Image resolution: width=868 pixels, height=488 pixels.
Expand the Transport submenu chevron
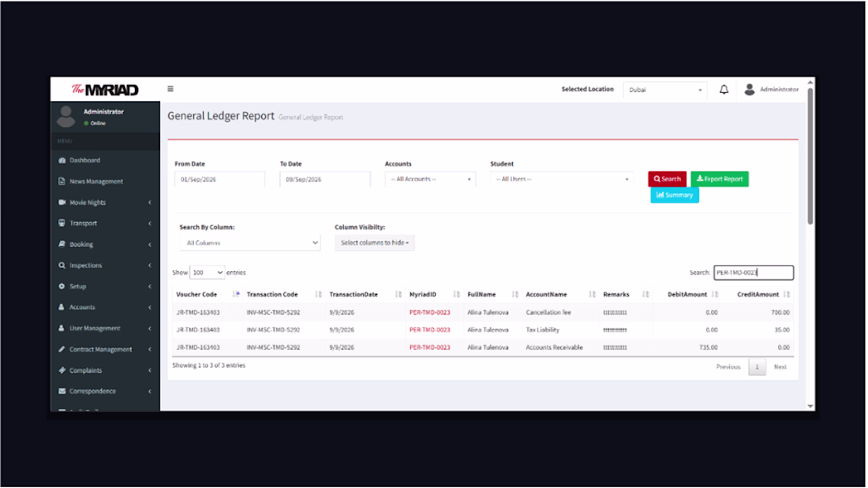149,223
